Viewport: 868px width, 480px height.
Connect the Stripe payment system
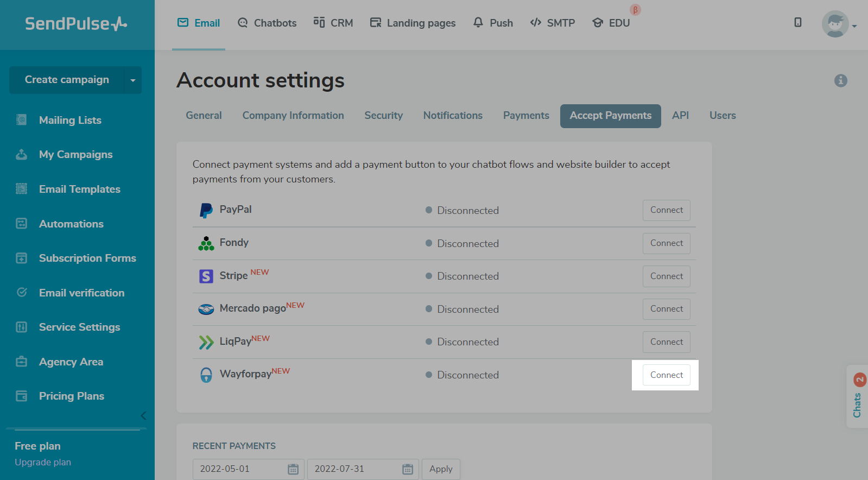[x=666, y=276]
